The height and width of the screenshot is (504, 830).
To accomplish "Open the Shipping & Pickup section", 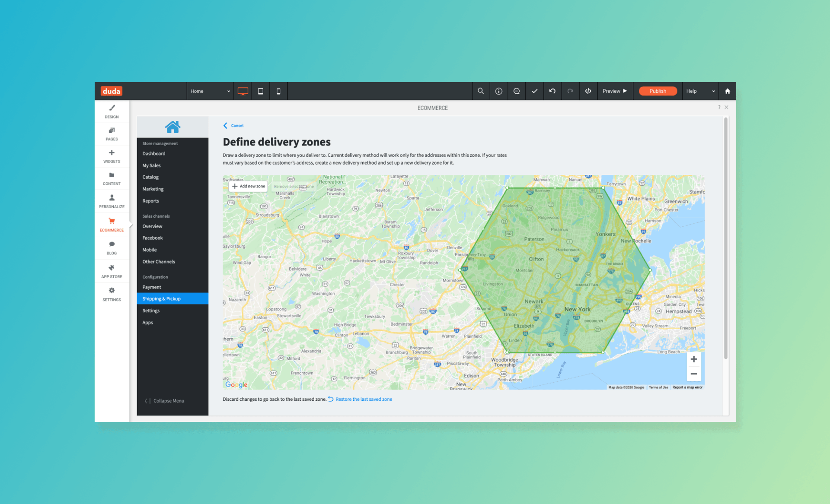I will [161, 298].
